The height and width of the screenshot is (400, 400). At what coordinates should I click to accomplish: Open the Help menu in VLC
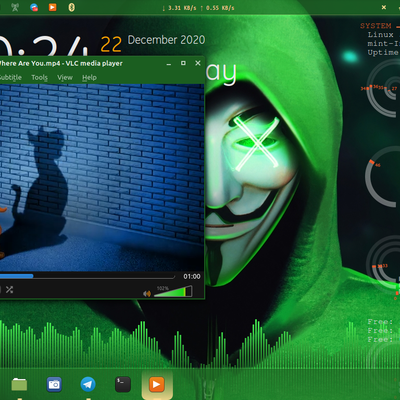coord(89,77)
